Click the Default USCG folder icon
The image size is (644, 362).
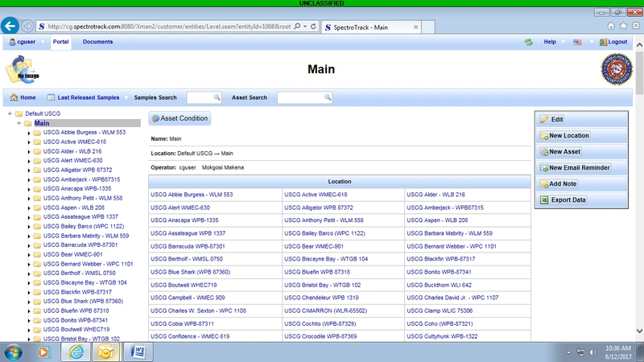click(19, 113)
